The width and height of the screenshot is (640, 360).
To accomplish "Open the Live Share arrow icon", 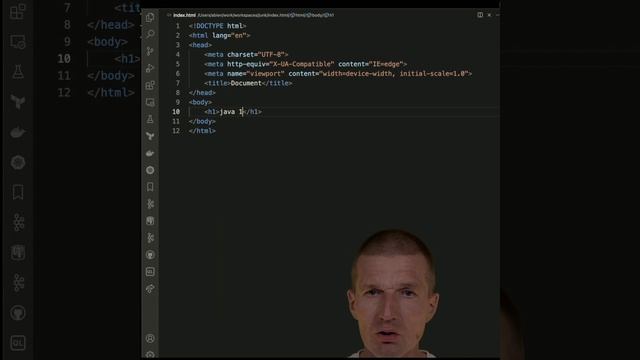I will (x=150, y=289).
